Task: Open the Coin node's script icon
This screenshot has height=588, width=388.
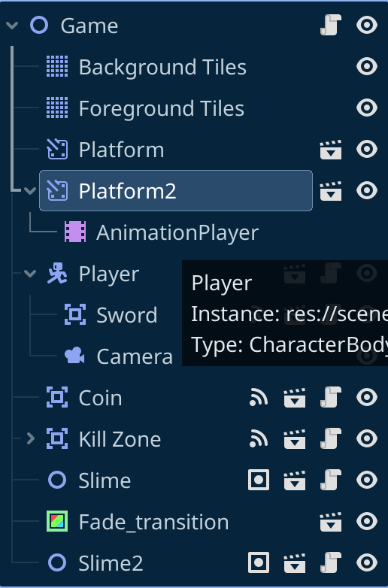Action: tap(331, 397)
